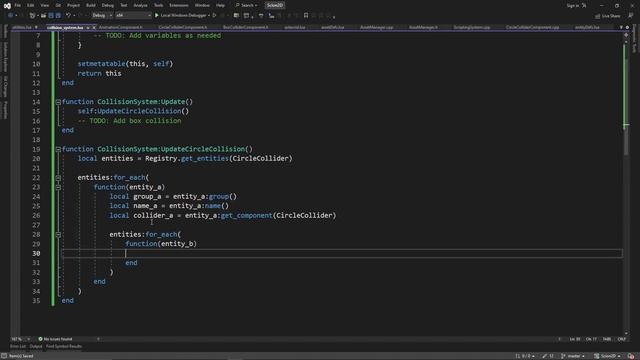640x360 pixels.
Task: Open the Tools menu
Action: coord(158,5)
